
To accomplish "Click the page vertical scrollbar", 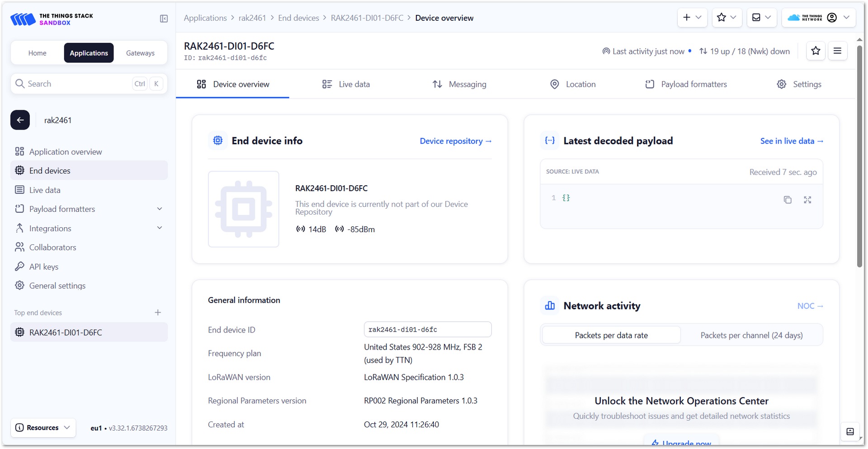I will (x=859, y=156).
